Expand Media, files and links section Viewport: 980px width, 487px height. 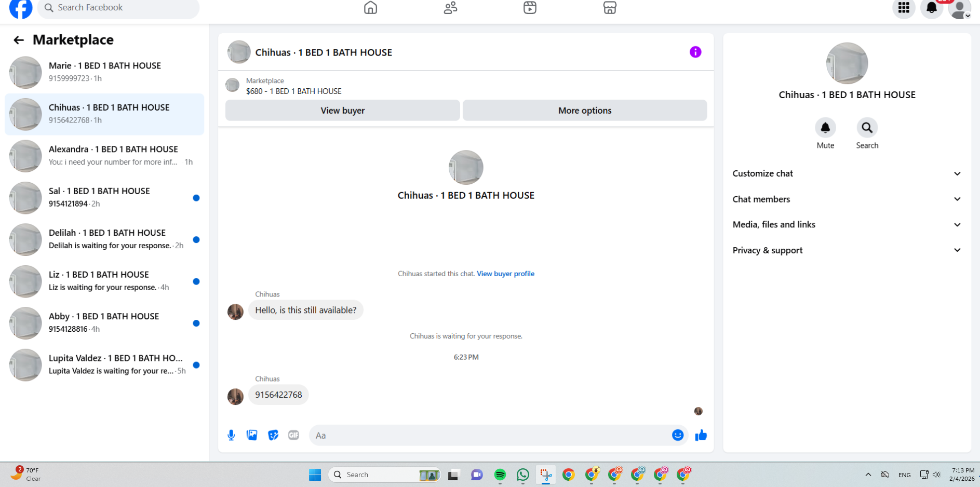(x=847, y=224)
